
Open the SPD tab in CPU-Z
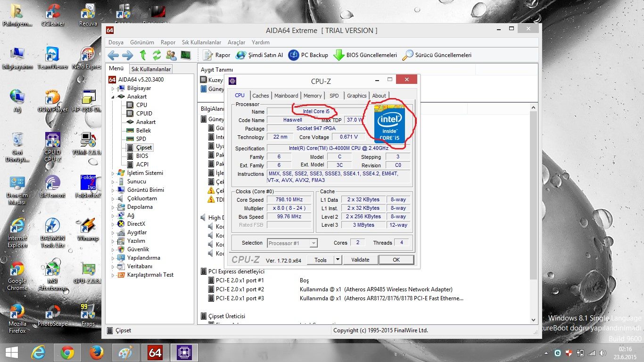point(334,96)
